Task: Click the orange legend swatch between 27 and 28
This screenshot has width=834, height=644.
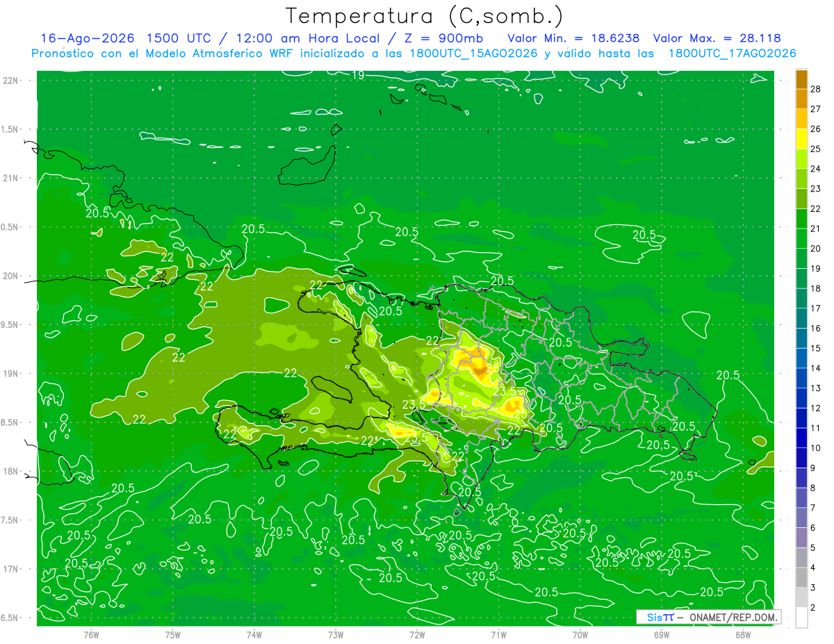Action: [801, 99]
